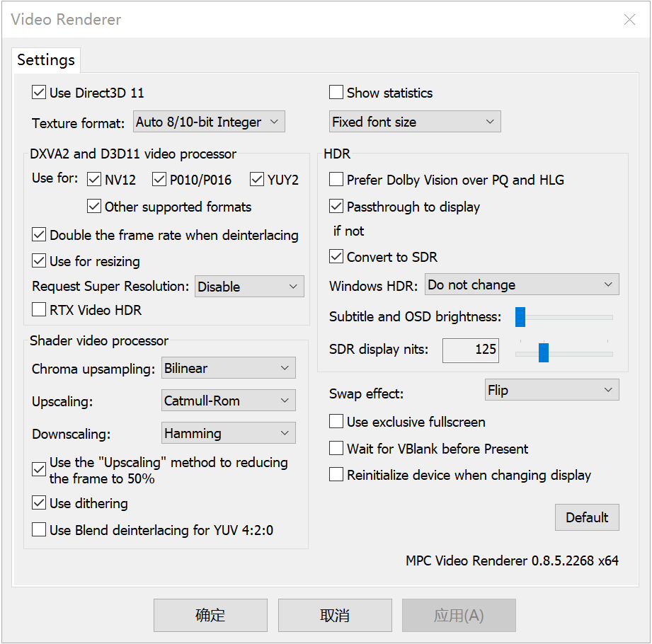The height and width of the screenshot is (644, 652).
Task: Open the Swap effect dropdown
Action: [x=551, y=389]
